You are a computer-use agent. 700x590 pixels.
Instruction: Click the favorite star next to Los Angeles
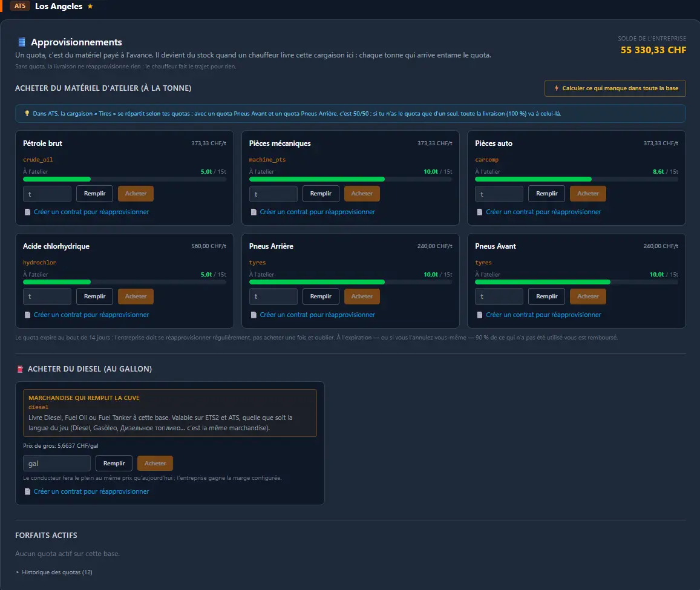[x=90, y=6]
